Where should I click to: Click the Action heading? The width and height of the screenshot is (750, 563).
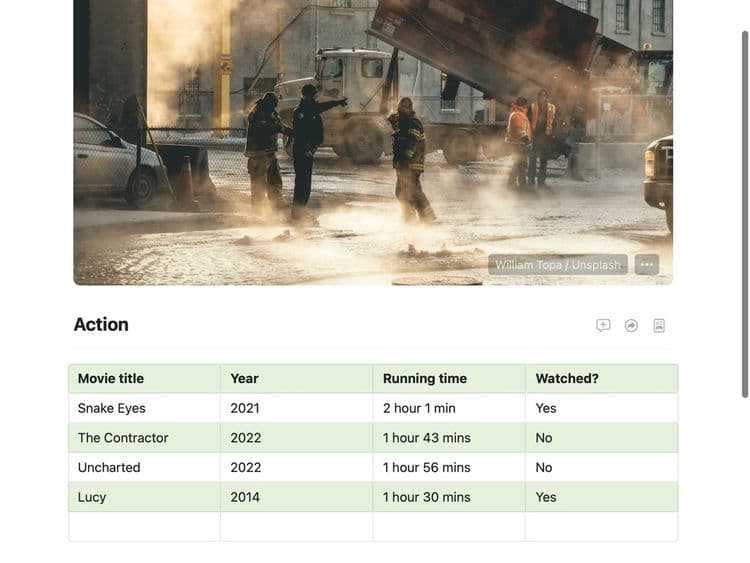[x=101, y=324]
